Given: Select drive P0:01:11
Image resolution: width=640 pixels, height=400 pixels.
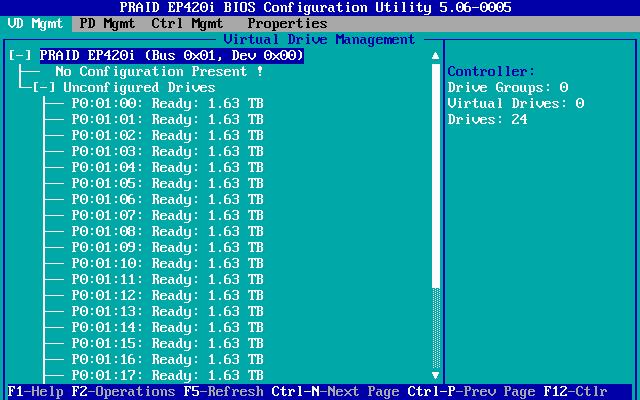Looking at the screenshot, I should [x=167, y=279].
